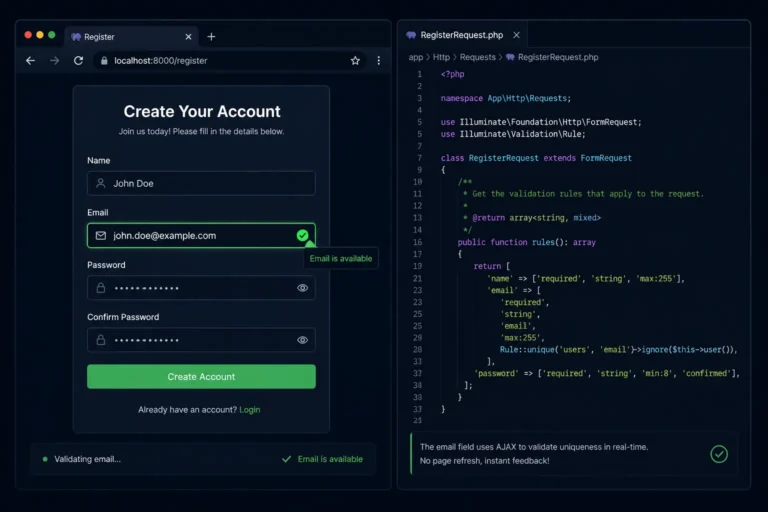This screenshot has height=512, width=768.
Task: Close the RegisterRequest.php editor tab
Action: pos(516,35)
